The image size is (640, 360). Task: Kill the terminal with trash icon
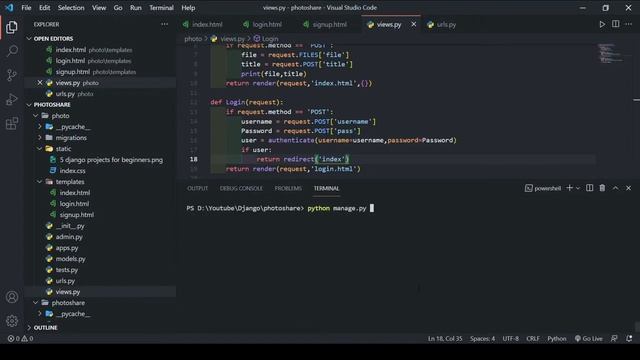602,188
